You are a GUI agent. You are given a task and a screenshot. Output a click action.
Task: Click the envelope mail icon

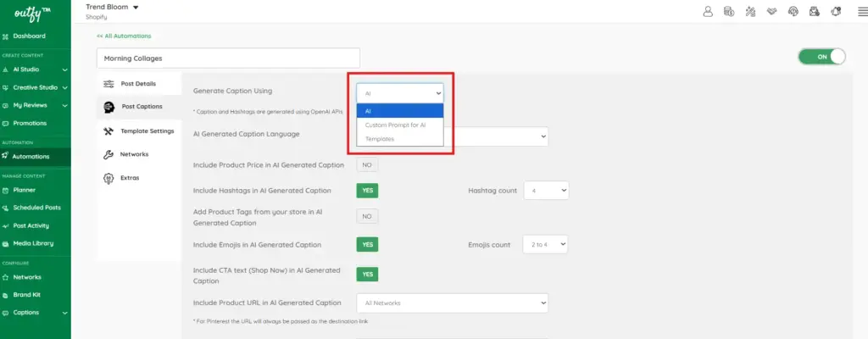coord(815,12)
